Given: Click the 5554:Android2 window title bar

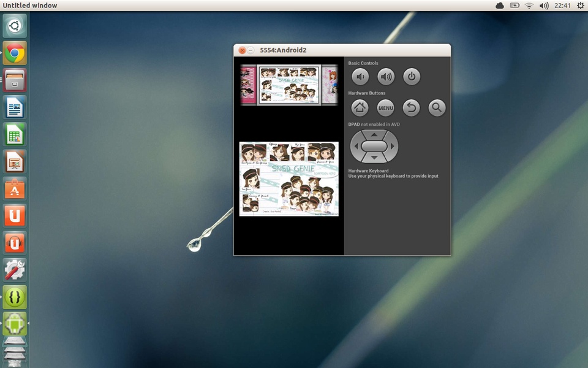Looking at the screenshot, I should click(x=342, y=50).
